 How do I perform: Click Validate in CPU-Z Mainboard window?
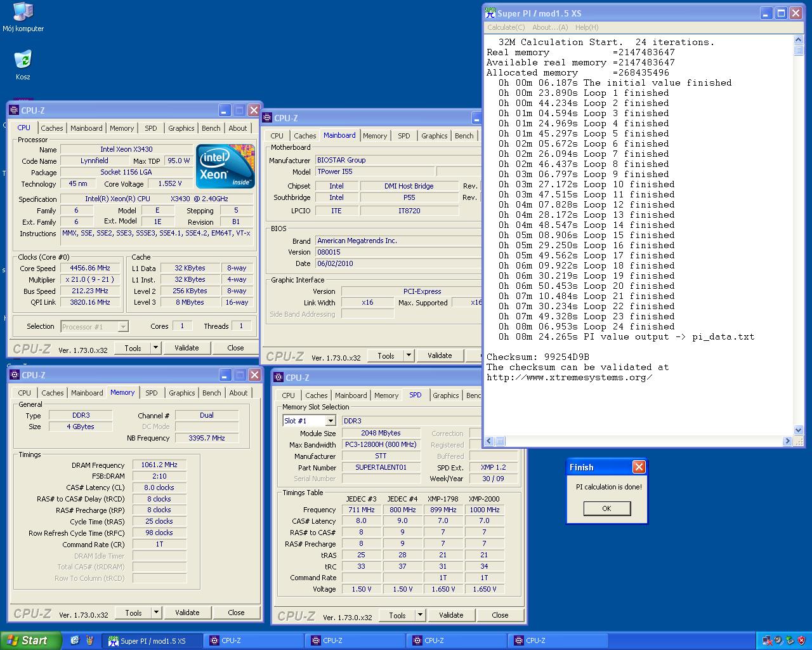(440, 355)
